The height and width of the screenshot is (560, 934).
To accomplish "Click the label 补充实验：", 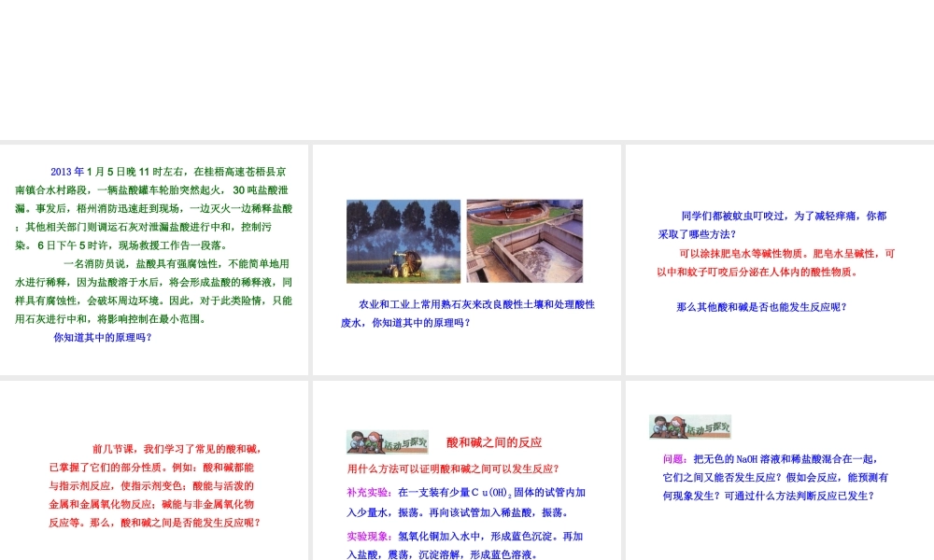I will point(369,492).
